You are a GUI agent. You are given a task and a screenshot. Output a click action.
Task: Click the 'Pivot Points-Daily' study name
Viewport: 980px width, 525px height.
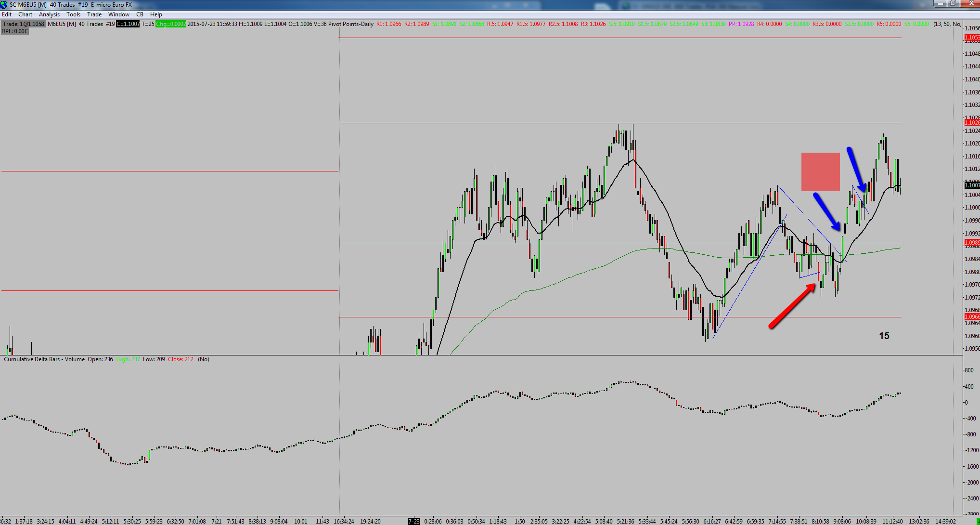click(351, 24)
